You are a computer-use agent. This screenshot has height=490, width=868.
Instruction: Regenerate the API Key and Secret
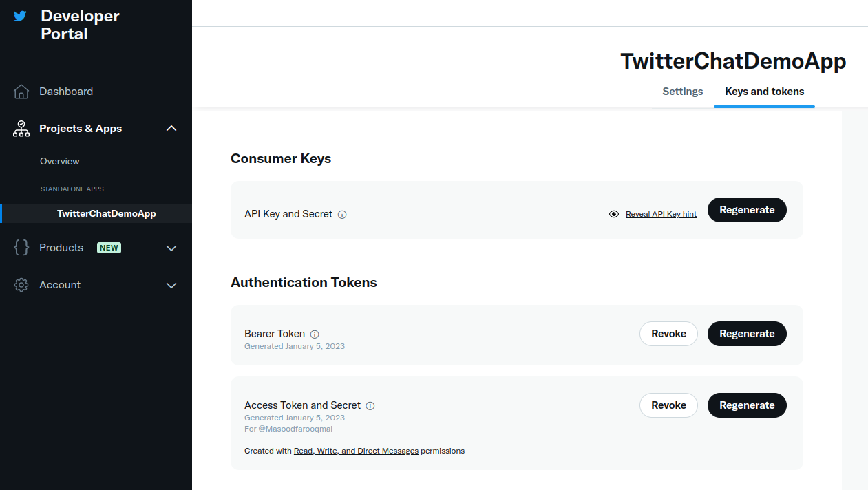click(x=747, y=210)
